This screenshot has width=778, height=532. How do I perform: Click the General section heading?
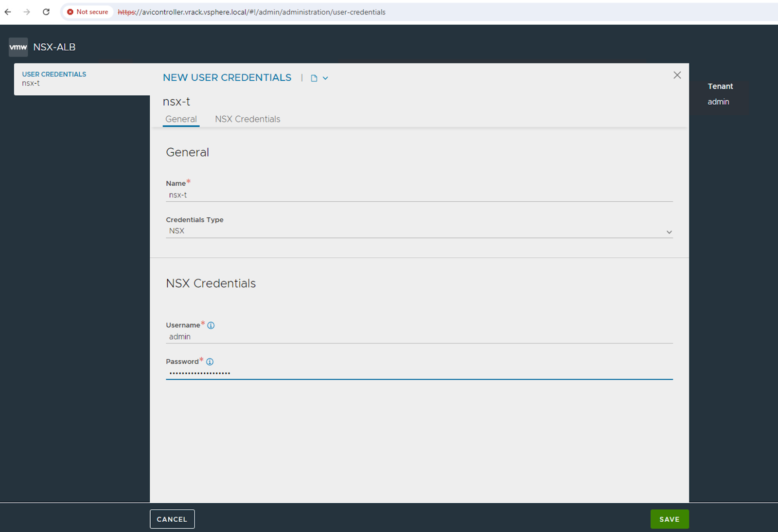point(187,152)
